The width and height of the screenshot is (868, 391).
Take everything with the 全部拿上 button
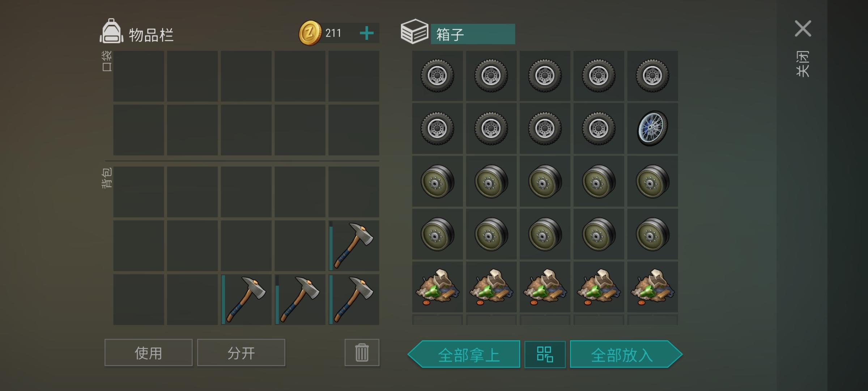click(x=464, y=354)
